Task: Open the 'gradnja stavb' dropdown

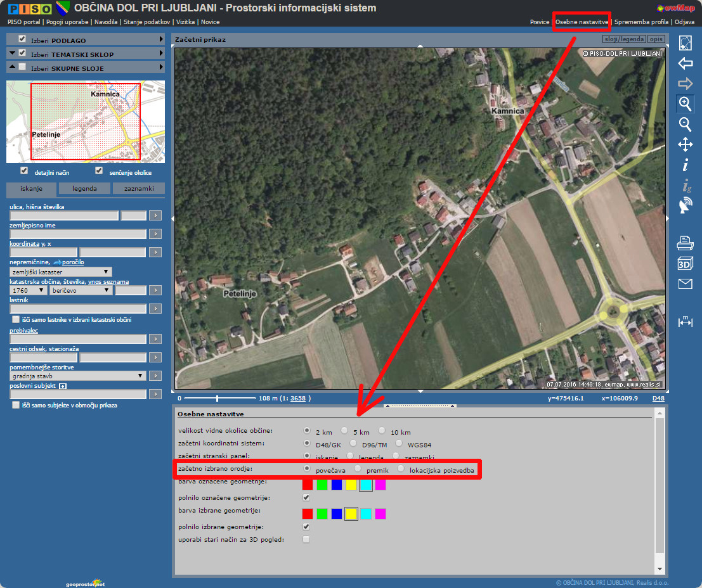Action: point(78,376)
